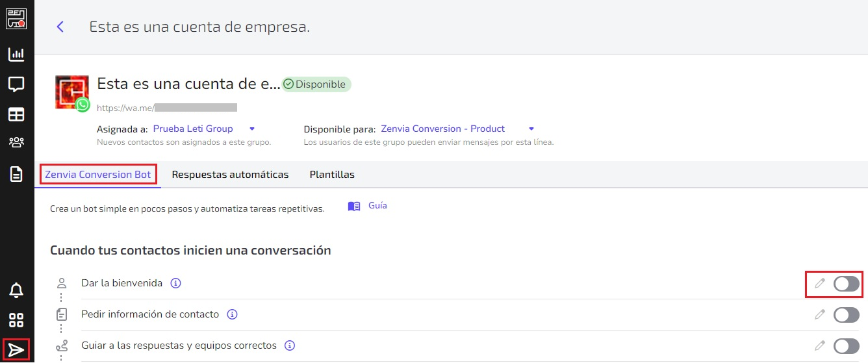Open the analytics bar chart icon in sidebar

16,55
